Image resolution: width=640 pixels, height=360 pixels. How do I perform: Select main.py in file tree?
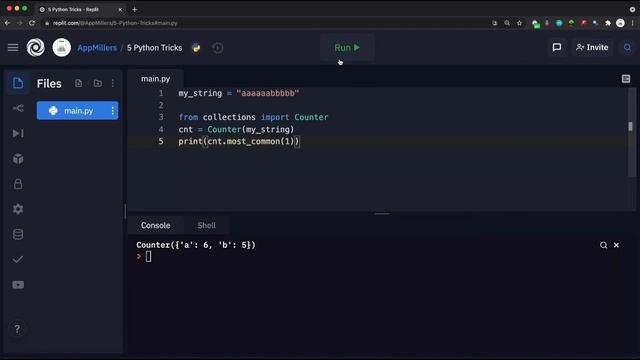78,111
